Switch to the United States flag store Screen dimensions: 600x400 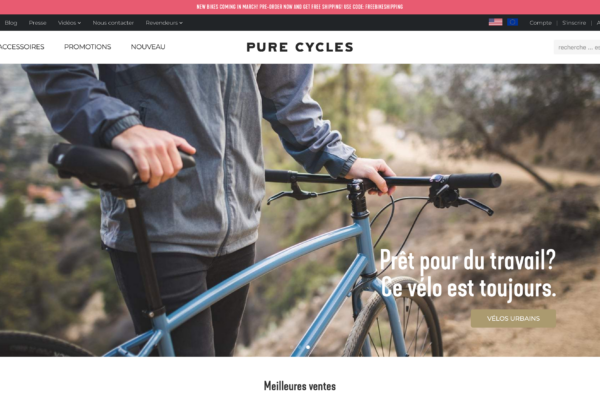(x=495, y=22)
